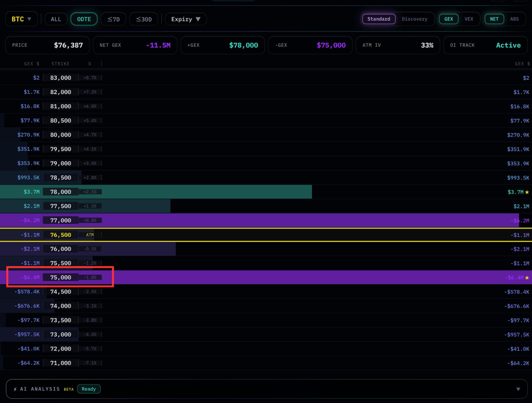This screenshot has width=532, height=403.
Task: Click left-side -$578.4K GEX value
Action: (27, 292)
